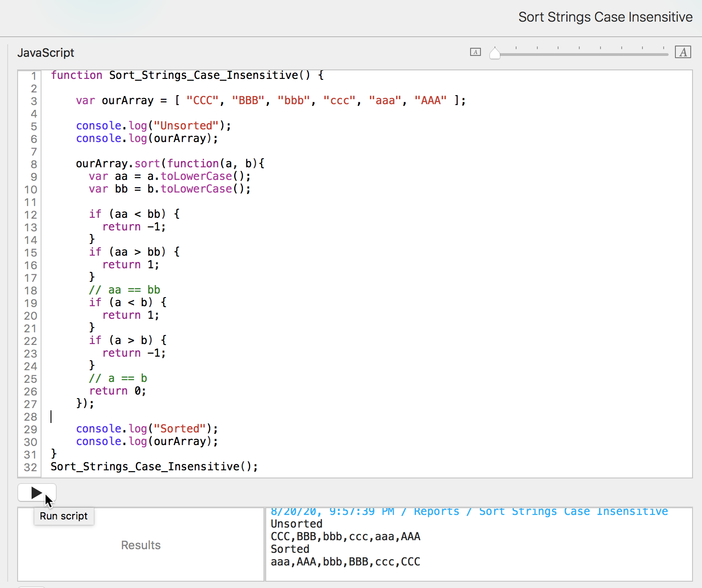Click the large A font size icon
Image resolution: width=702 pixels, height=588 pixels.
(683, 52)
